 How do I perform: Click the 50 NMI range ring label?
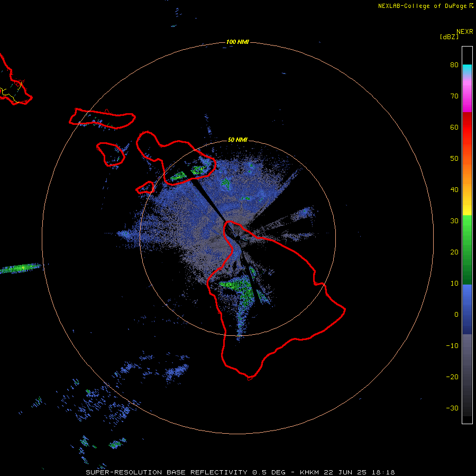click(x=237, y=140)
